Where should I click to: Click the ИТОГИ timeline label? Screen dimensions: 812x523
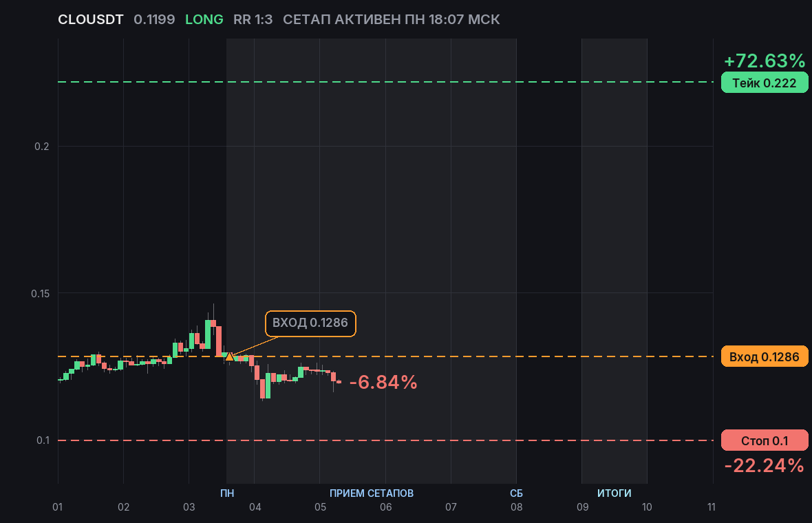[x=615, y=493]
